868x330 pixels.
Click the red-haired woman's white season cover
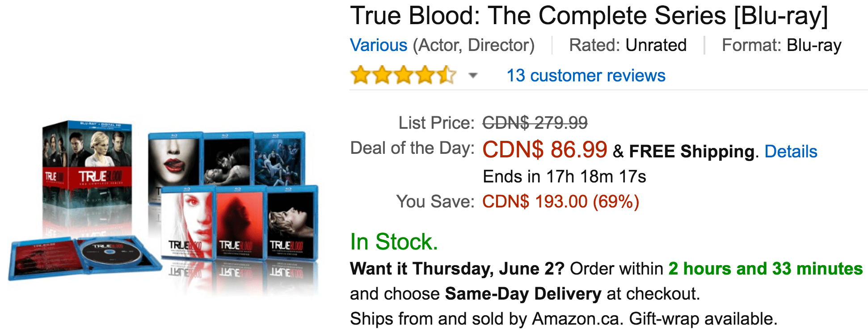click(188, 224)
